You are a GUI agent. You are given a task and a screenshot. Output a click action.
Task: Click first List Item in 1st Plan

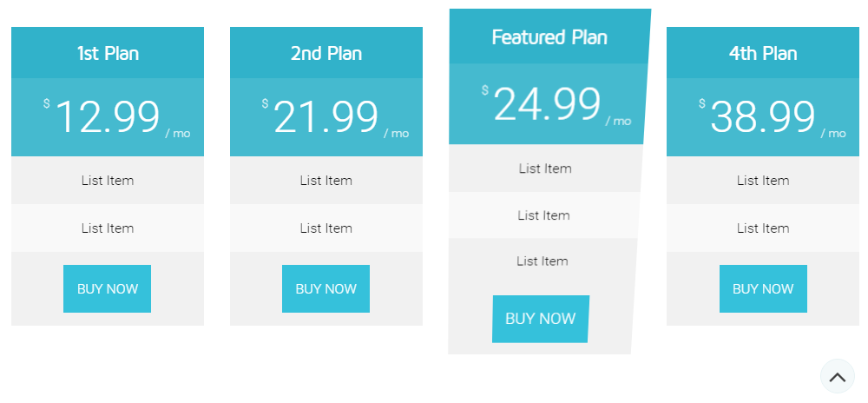coord(108,181)
